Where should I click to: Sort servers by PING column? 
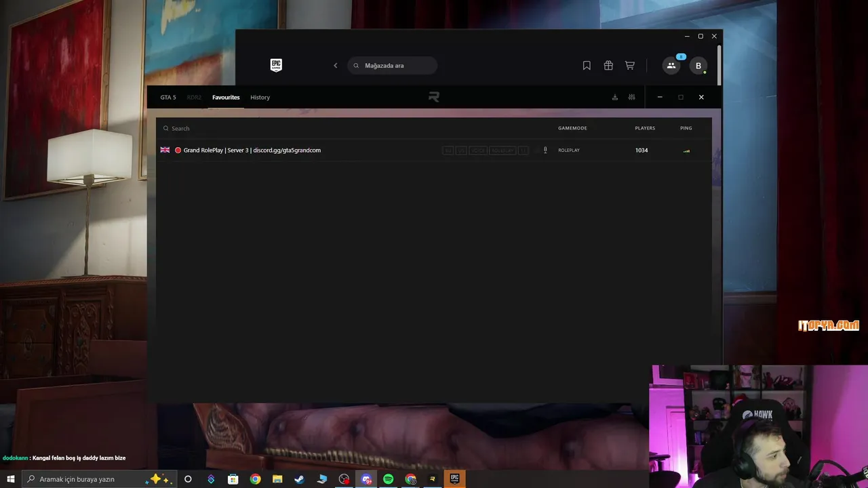[686, 128]
